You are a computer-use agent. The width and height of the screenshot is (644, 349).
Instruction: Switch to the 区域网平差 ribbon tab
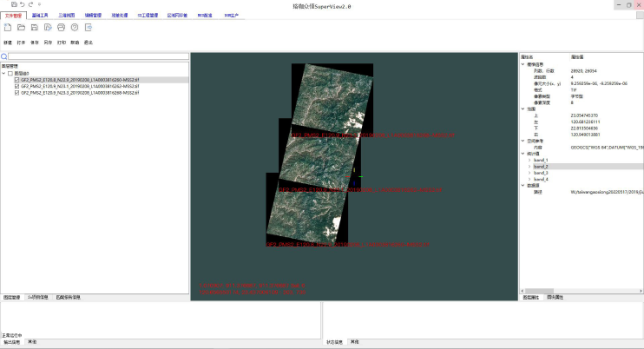click(x=177, y=16)
